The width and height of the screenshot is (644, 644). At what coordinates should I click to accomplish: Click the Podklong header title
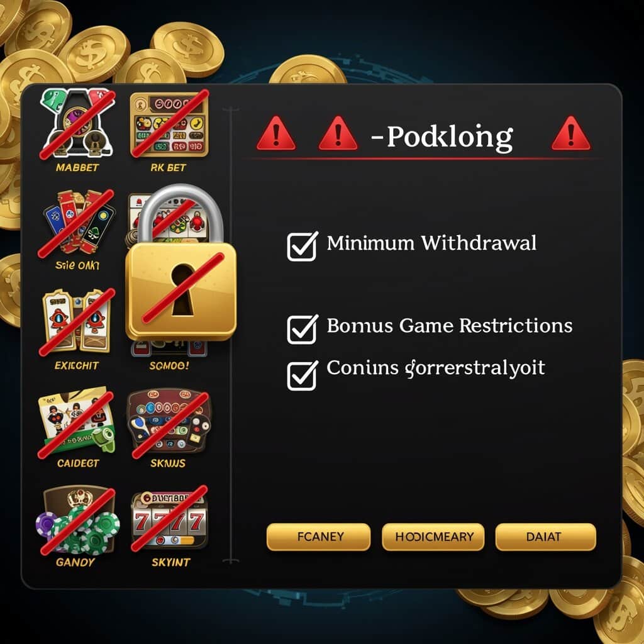pos(443,138)
